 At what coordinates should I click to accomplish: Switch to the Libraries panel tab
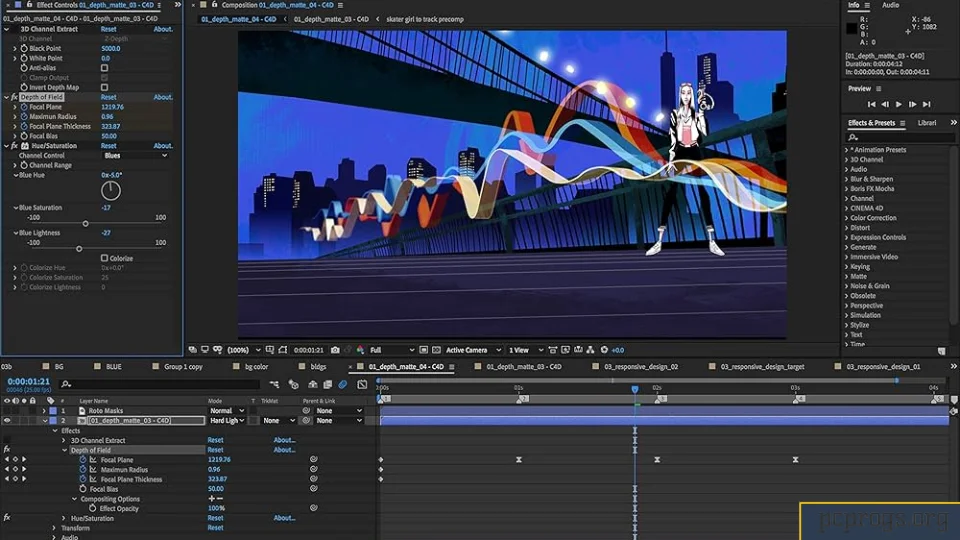pyautogui.click(x=926, y=123)
